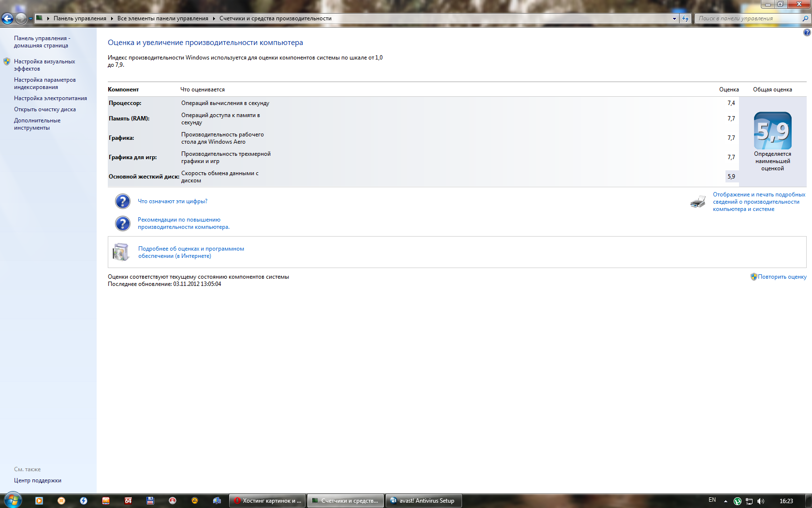Click the help icon near top right

click(x=807, y=32)
